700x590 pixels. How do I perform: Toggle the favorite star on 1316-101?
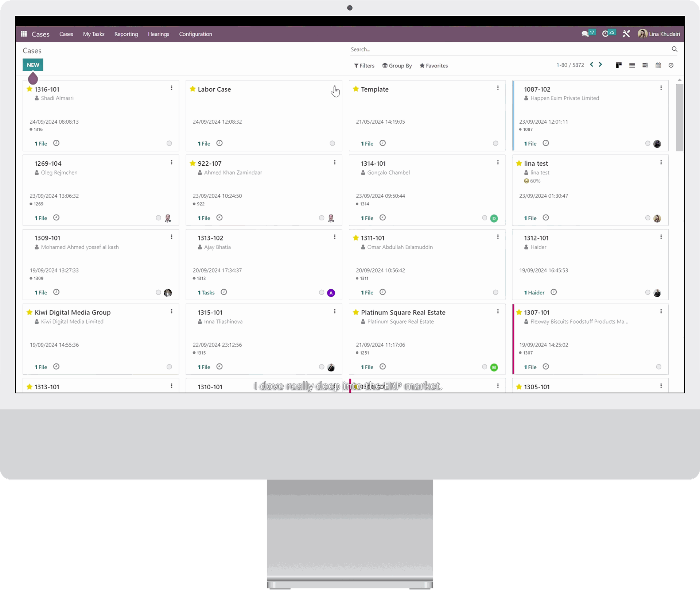tap(30, 89)
